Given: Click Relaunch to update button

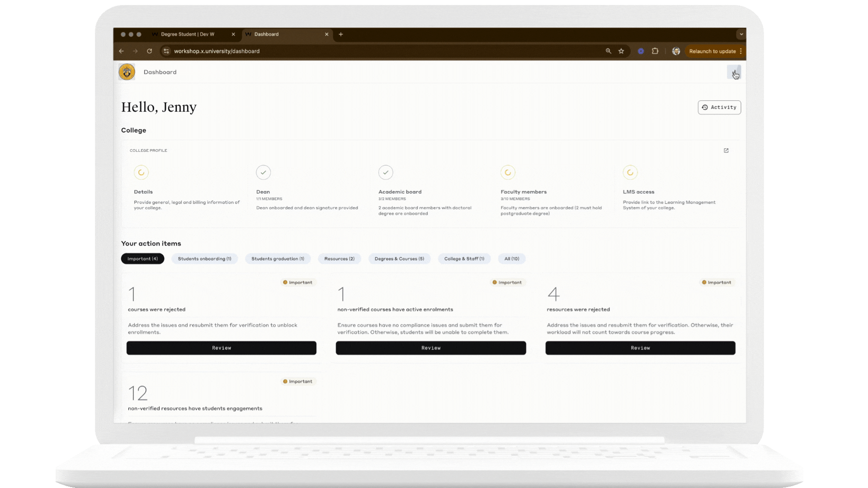Looking at the screenshot, I should (x=712, y=51).
